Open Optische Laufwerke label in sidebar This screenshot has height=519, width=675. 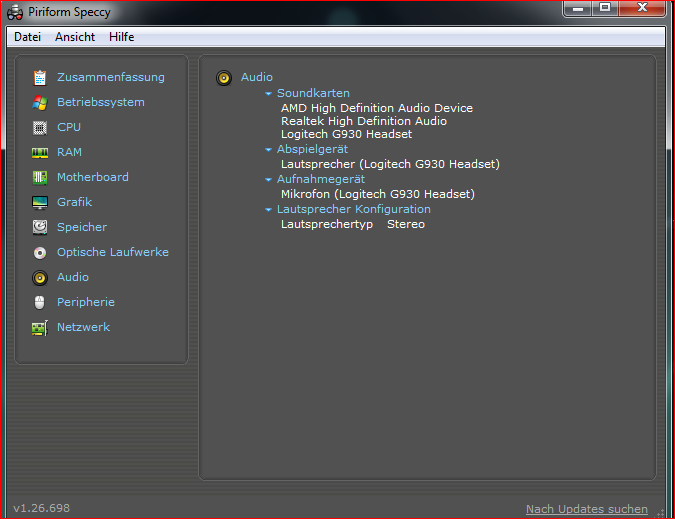[113, 252]
